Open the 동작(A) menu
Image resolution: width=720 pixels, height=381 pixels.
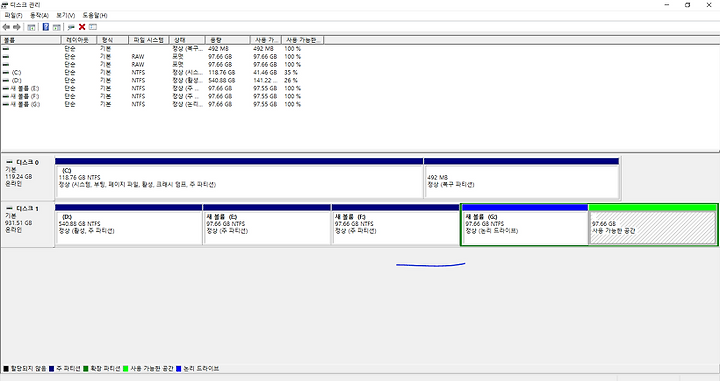(x=39, y=15)
